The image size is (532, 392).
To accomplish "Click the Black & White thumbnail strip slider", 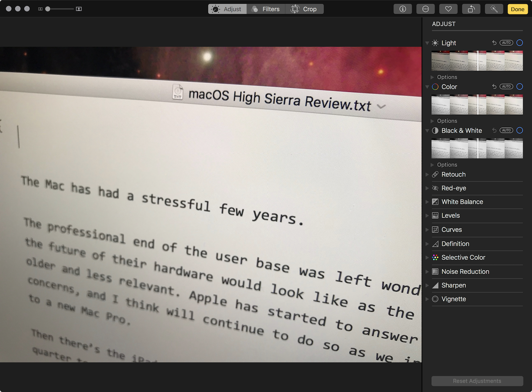I will [477, 148].
